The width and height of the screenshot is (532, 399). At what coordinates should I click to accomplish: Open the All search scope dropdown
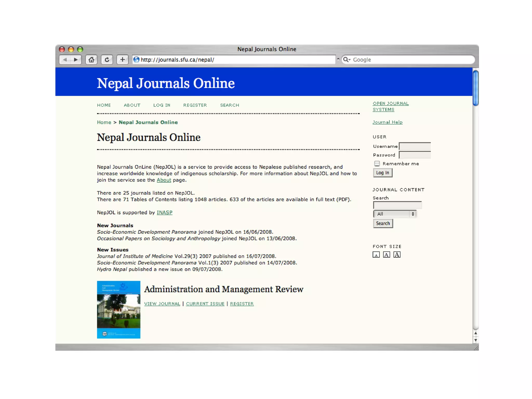coord(395,214)
